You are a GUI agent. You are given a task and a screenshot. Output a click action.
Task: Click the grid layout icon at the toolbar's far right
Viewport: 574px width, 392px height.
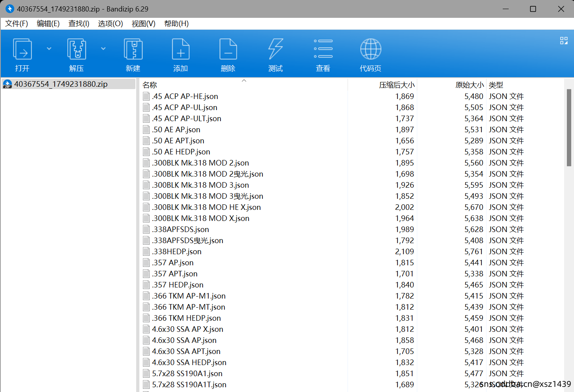click(564, 40)
